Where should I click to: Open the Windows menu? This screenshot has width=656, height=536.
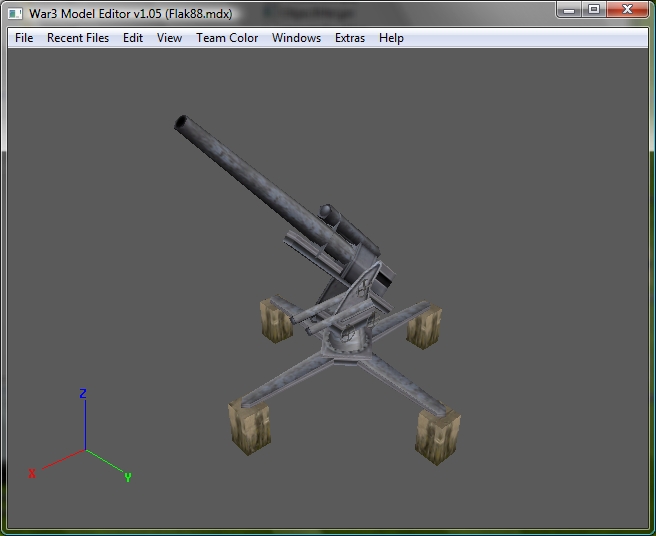point(296,38)
